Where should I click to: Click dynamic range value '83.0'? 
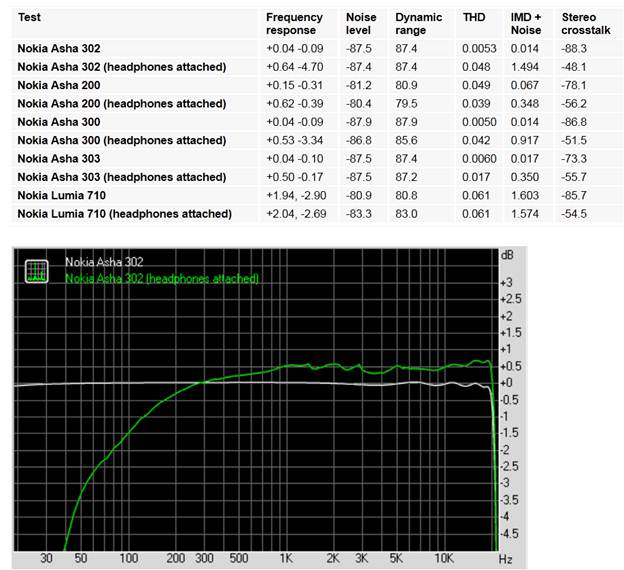click(406, 214)
